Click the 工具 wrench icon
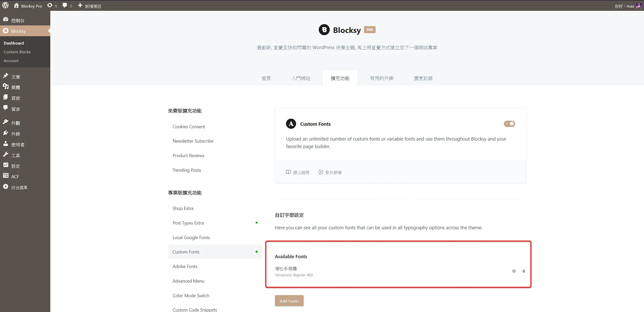 [6, 154]
